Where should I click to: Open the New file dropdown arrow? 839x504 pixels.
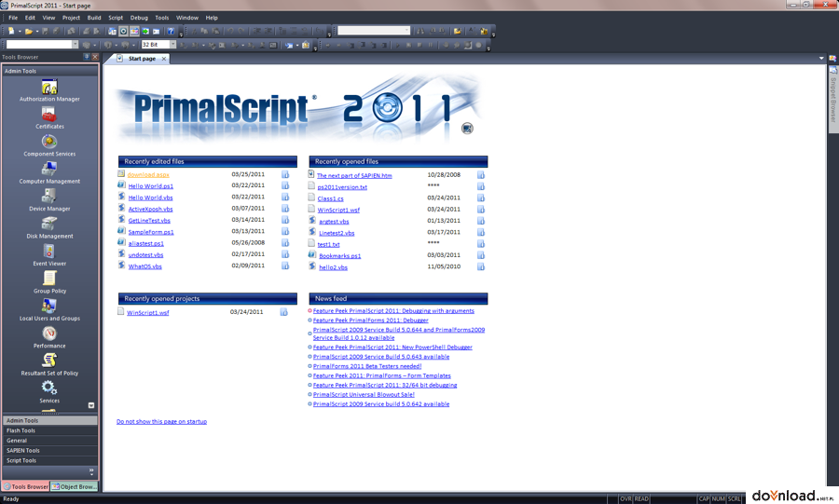coord(20,31)
